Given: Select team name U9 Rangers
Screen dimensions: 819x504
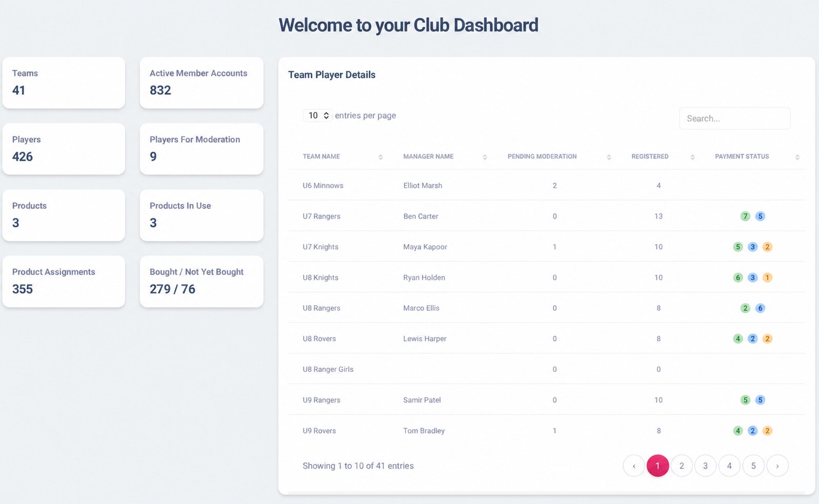Looking at the screenshot, I should [x=321, y=400].
